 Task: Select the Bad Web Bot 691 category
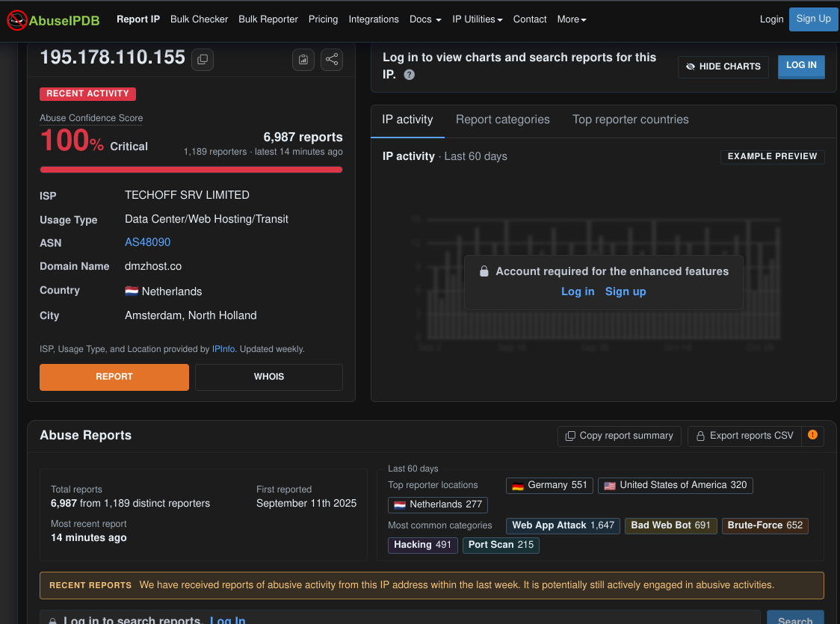[670, 525]
